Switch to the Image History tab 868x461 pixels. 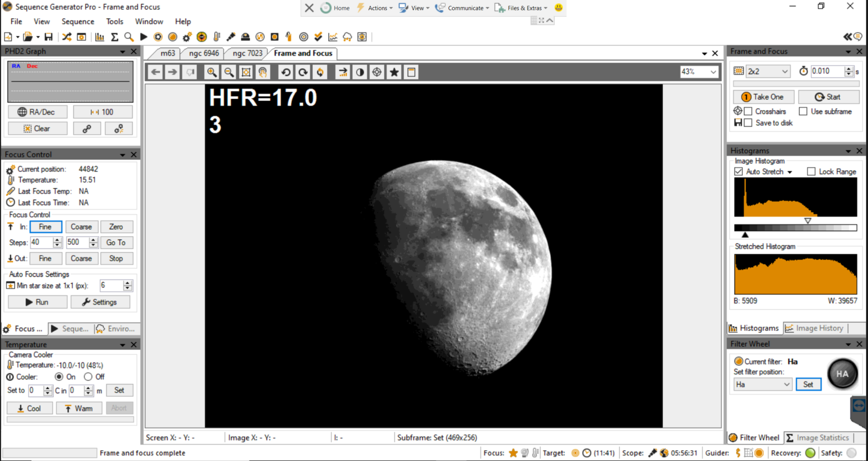pos(815,328)
